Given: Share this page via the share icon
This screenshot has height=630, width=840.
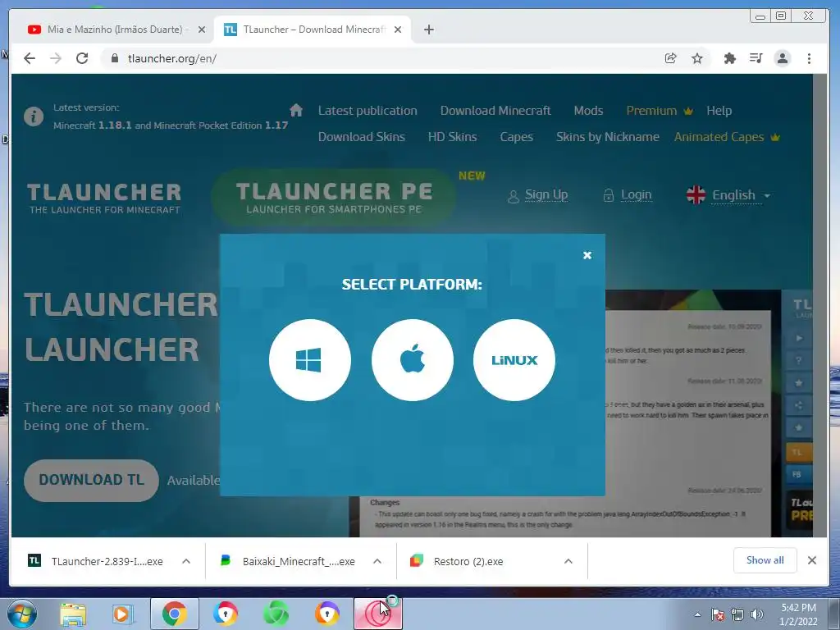Looking at the screenshot, I should click(x=671, y=58).
